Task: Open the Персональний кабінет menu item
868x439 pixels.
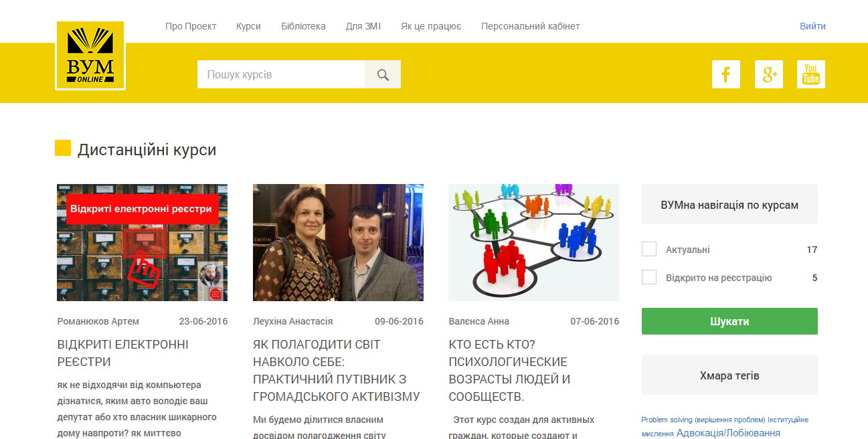Action: [x=530, y=26]
